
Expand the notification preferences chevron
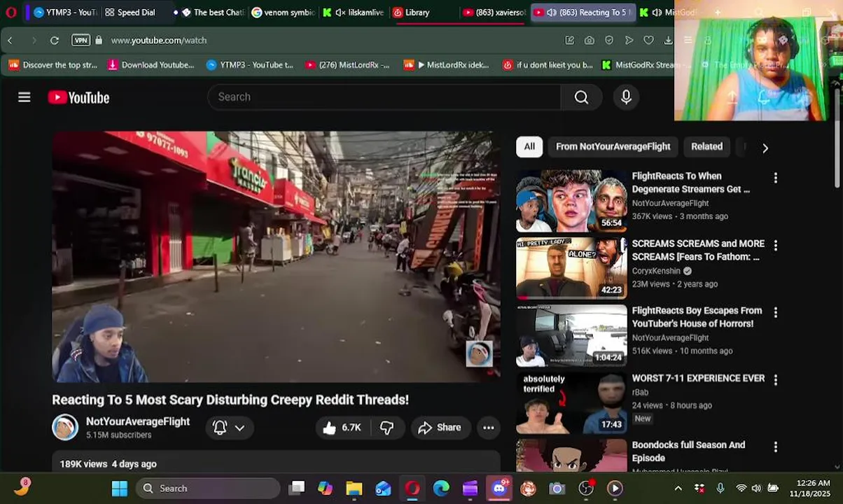coord(239,428)
